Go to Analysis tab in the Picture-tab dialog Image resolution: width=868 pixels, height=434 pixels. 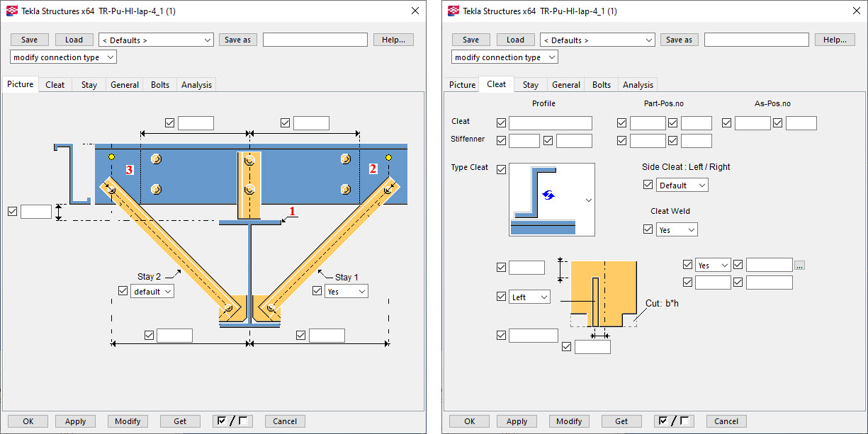(x=196, y=85)
